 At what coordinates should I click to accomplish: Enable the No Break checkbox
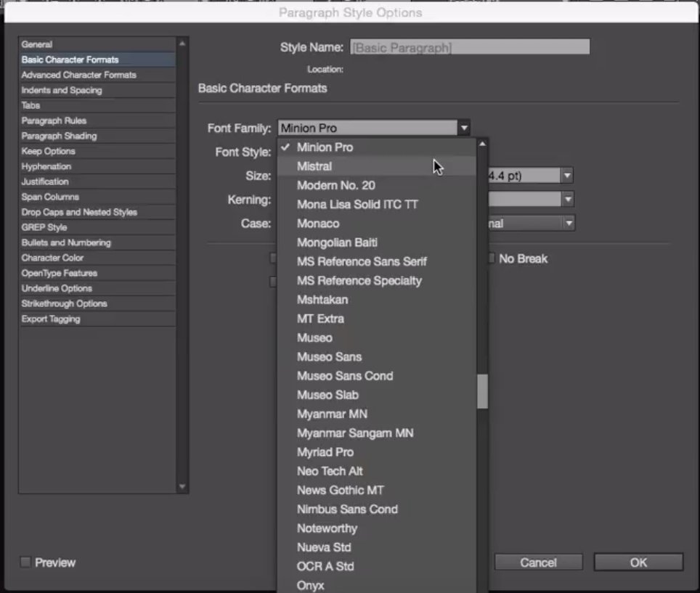tap(492, 258)
